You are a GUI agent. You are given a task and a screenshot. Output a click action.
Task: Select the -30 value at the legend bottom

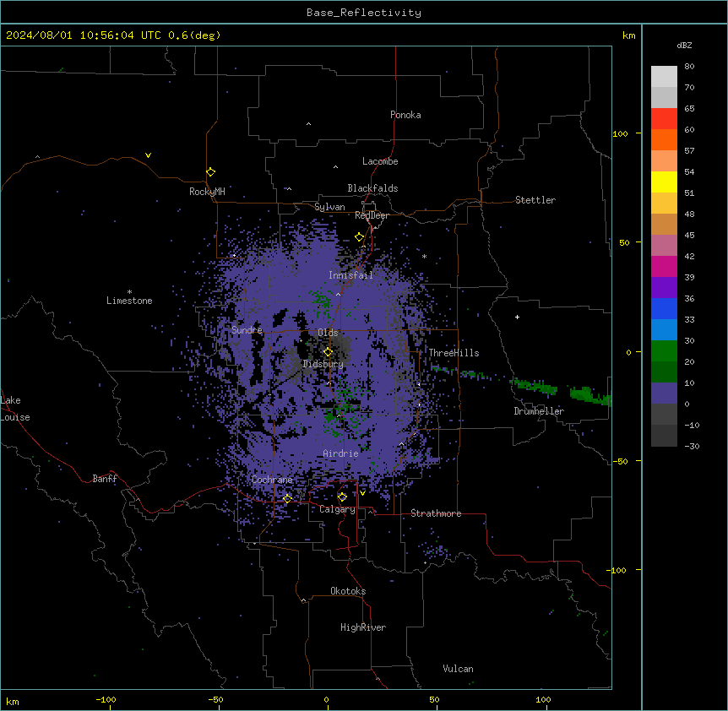(x=692, y=446)
